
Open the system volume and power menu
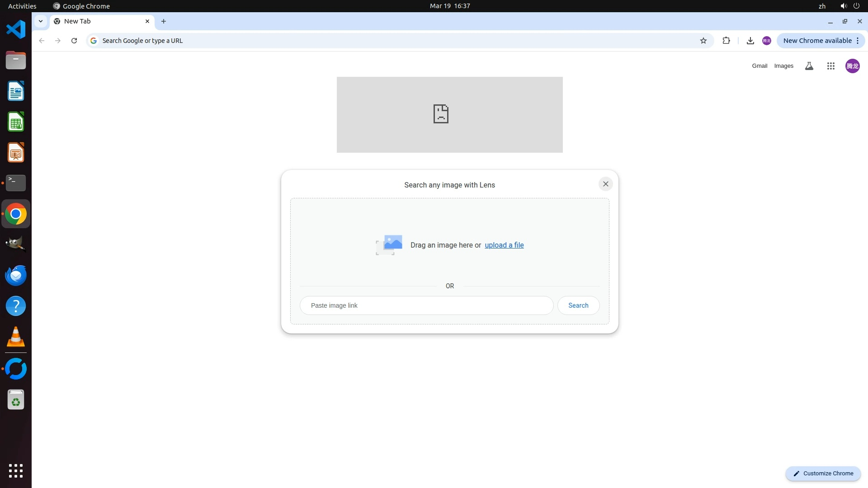coord(850,6)
